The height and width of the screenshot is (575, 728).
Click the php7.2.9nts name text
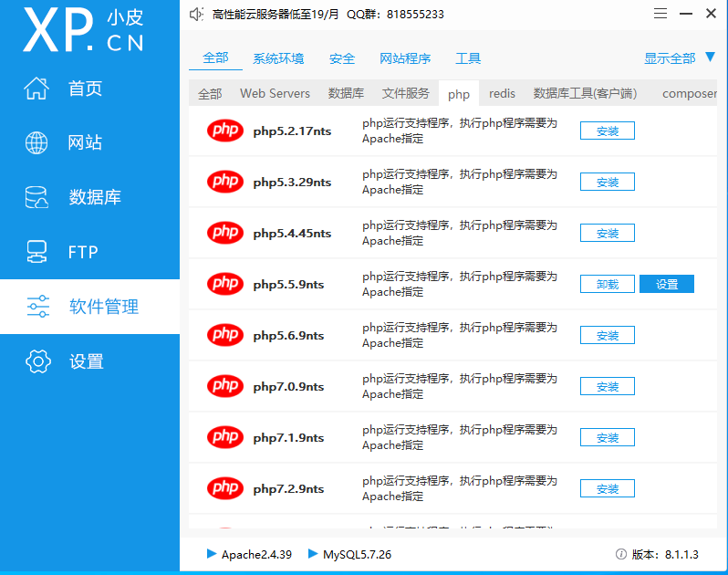[x=288, y=489]
